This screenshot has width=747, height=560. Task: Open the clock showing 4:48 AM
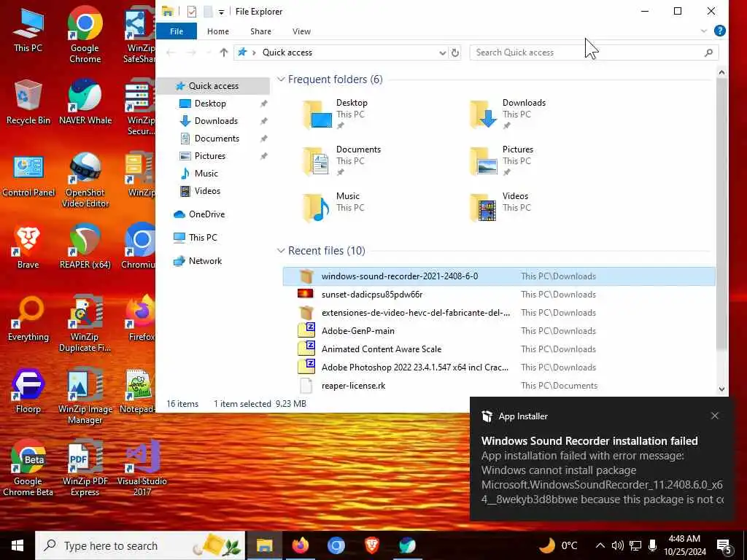tap(684, 545)
